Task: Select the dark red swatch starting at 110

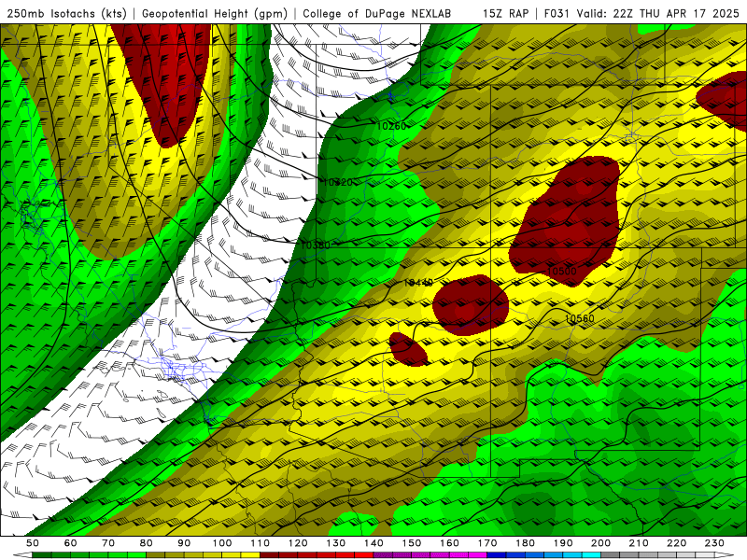Action: coord(269,554)
